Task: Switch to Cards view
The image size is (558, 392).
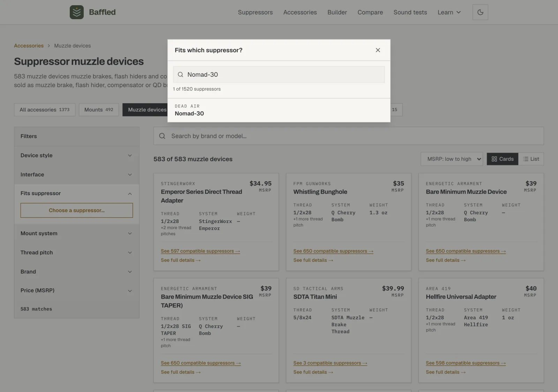Action: [503, 159]
